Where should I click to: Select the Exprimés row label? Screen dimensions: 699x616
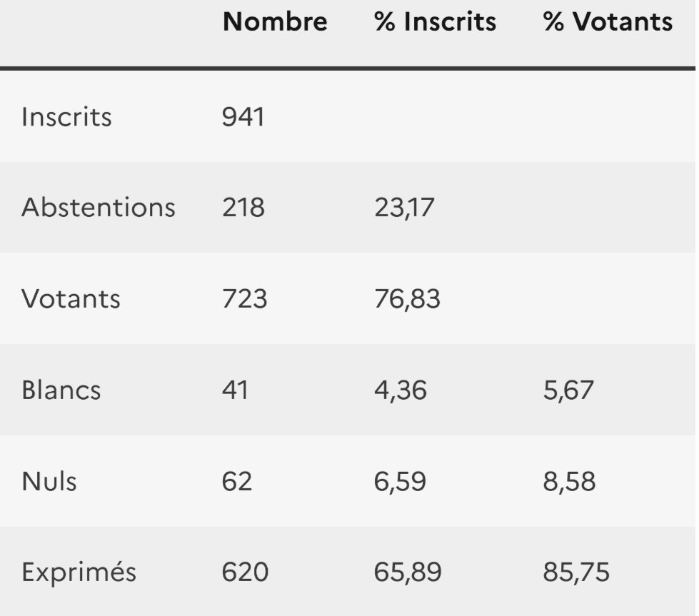click(x=79, y=572)
